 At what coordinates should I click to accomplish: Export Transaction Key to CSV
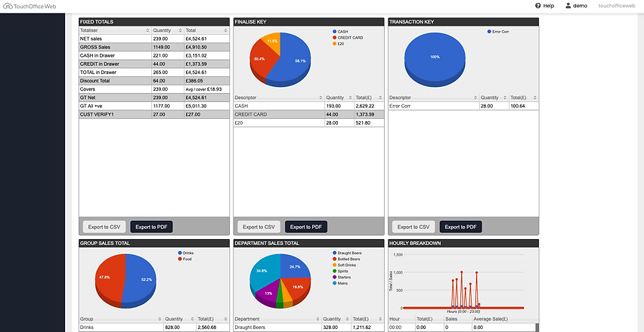[413, 227]
